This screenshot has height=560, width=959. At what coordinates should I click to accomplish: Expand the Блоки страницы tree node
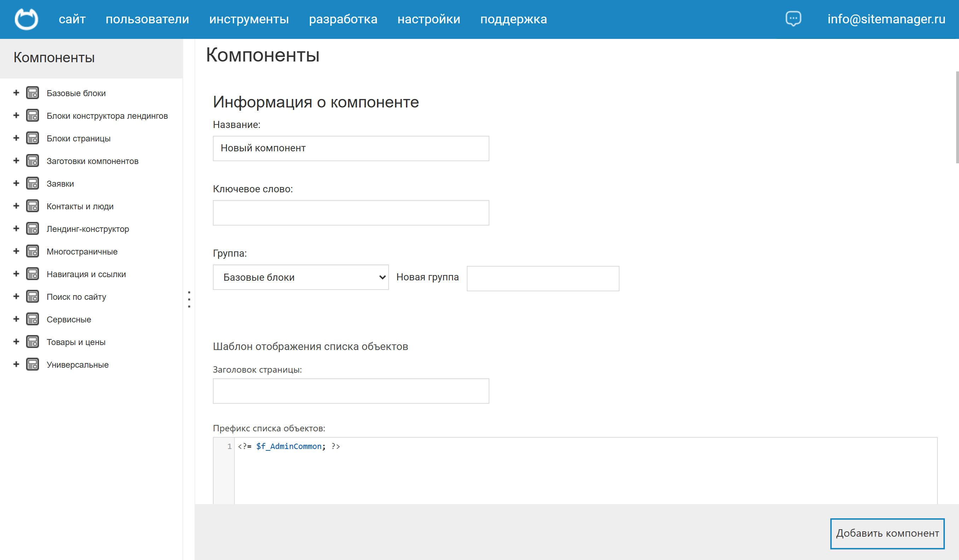(16, 138)
